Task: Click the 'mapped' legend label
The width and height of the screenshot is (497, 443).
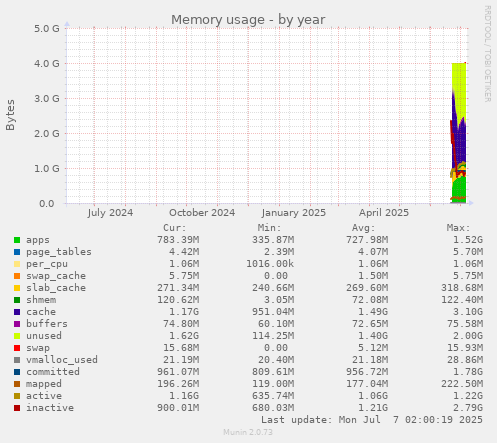Action: [x=44, y=384]
